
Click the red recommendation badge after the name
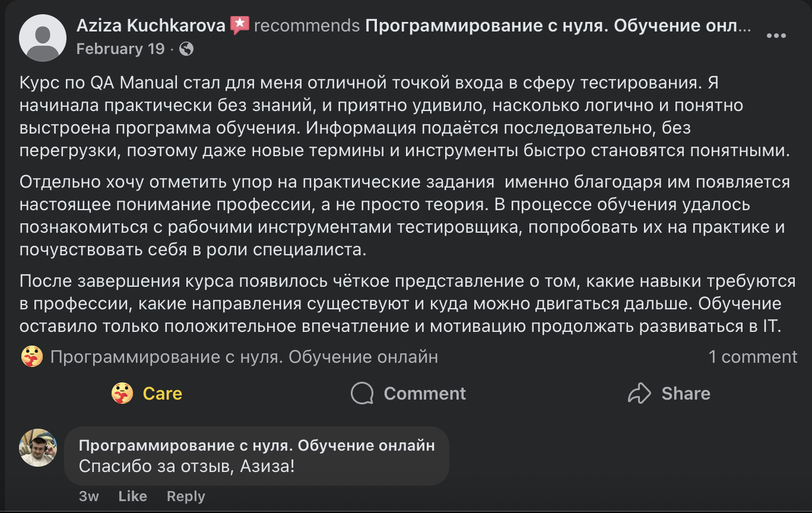240,25
